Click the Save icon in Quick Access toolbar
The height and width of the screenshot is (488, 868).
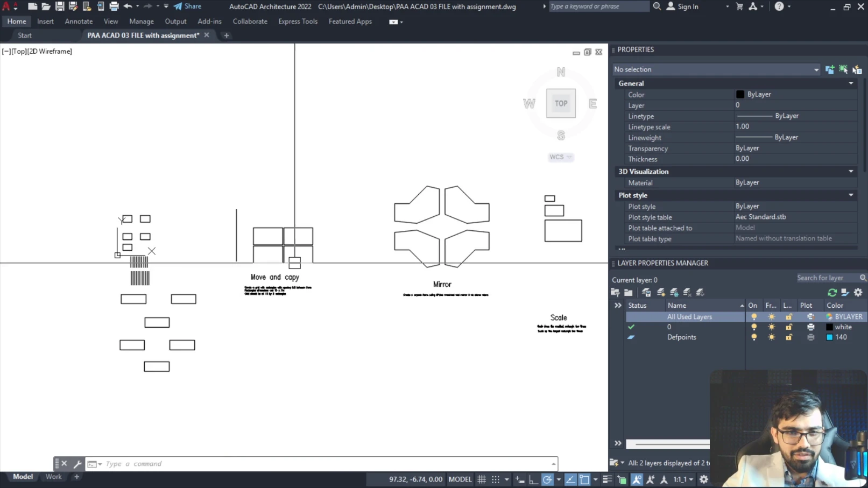point(60,6)
